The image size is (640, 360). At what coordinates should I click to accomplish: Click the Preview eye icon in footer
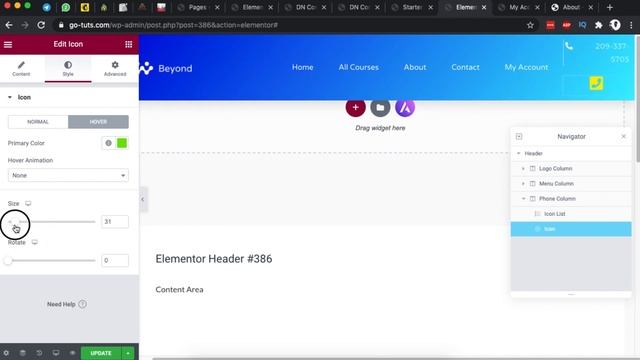(x=72, y=353)
